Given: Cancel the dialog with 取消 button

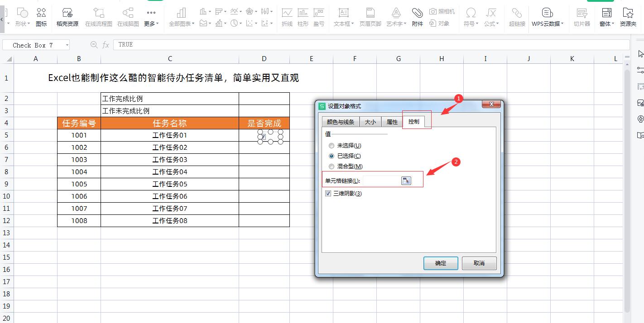Looking at the screenshot, I should pos(479,263).
